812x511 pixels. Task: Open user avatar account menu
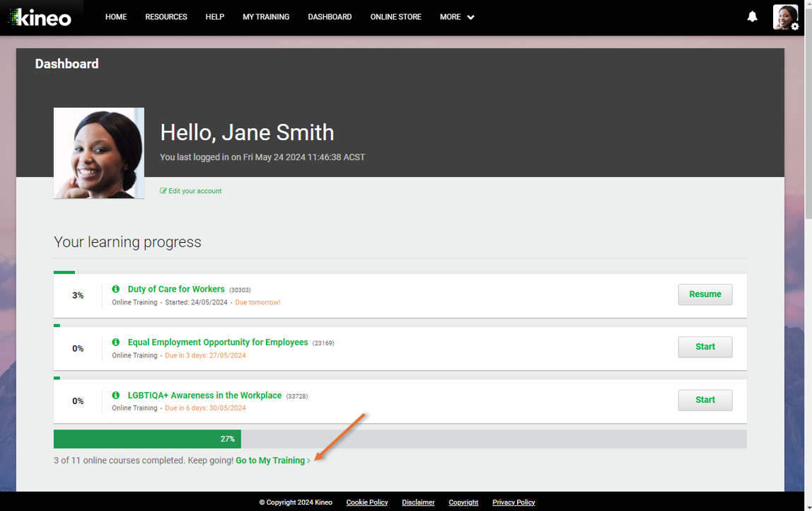tap(786, 17)
